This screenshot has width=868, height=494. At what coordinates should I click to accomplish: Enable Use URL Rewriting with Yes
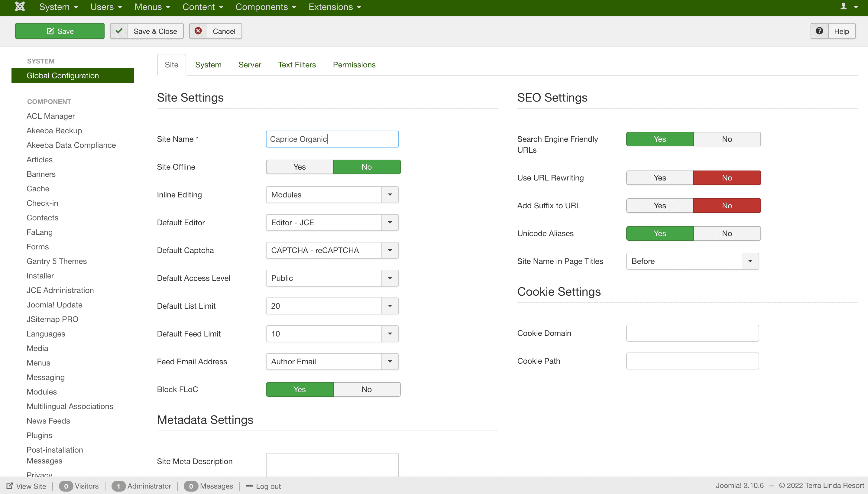click(x=660, y=178)
